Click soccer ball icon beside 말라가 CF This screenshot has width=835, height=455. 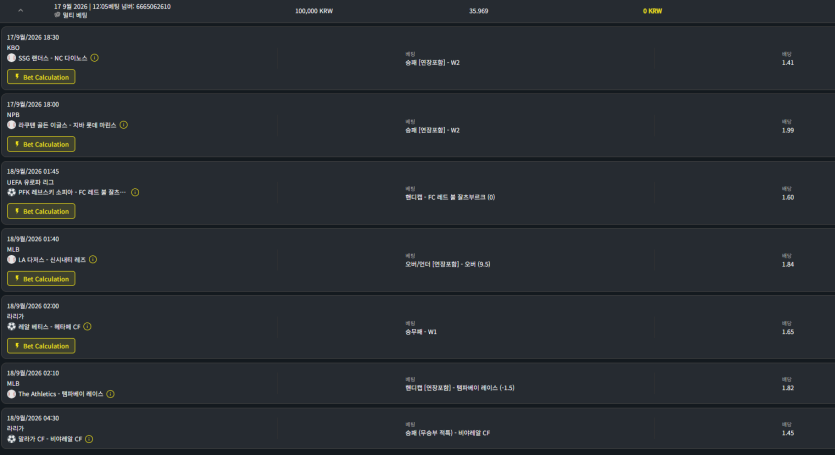[11, 439]
